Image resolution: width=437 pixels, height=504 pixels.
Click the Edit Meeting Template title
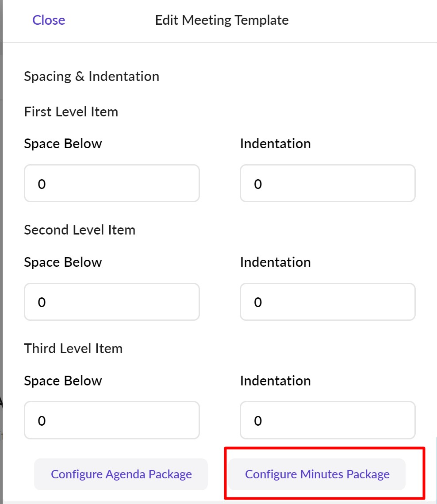tap(222, 20)
